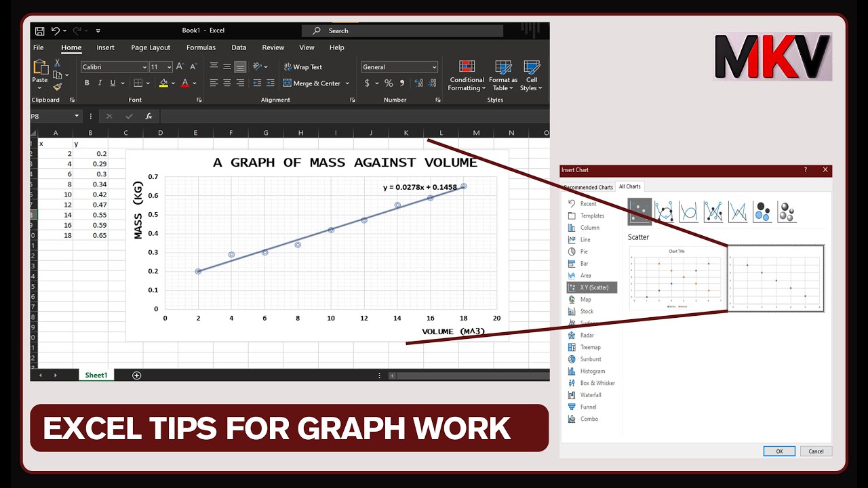Open the General number format dropdown
868x488 pixels.
(x=435, y=67)
